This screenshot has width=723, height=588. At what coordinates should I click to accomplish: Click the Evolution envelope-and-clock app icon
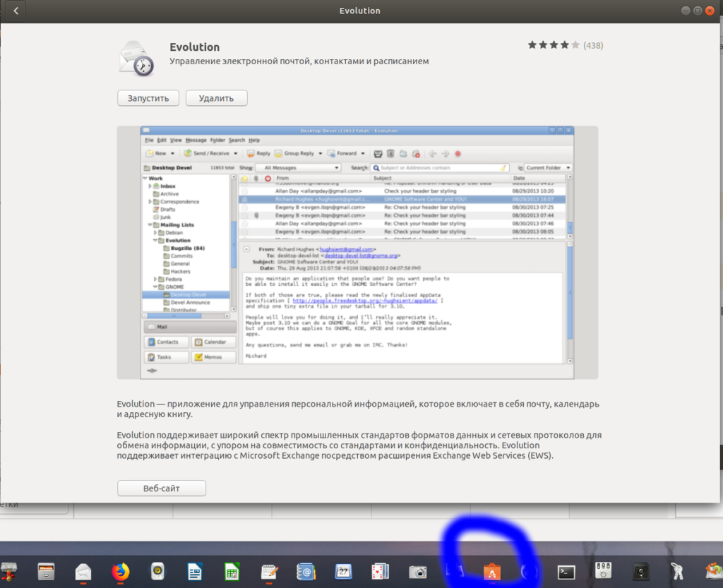click(136, 59)
